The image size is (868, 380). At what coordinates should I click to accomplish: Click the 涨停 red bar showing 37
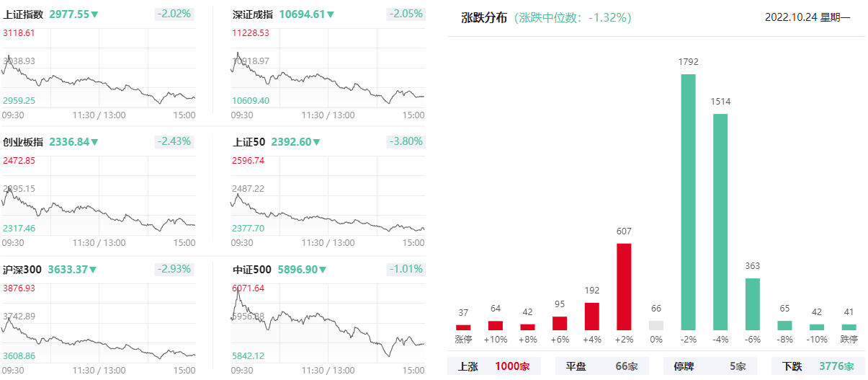pyautogui.click(x=463, y=327)
